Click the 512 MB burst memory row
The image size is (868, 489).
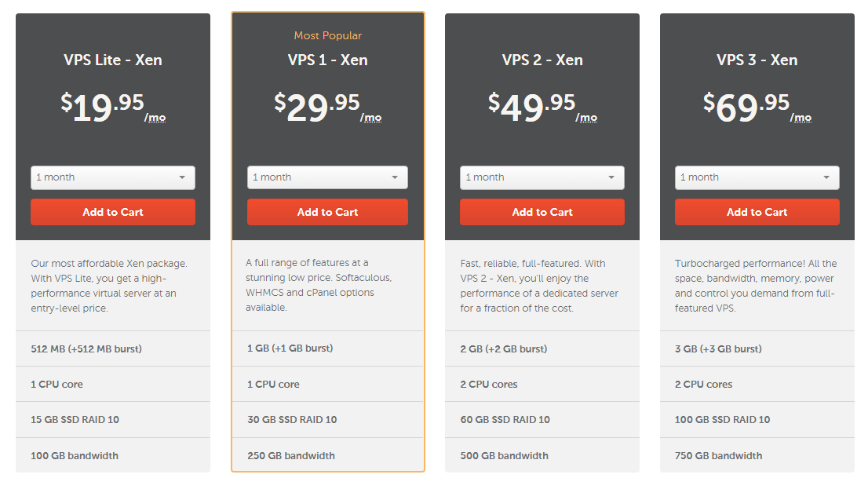113,349
